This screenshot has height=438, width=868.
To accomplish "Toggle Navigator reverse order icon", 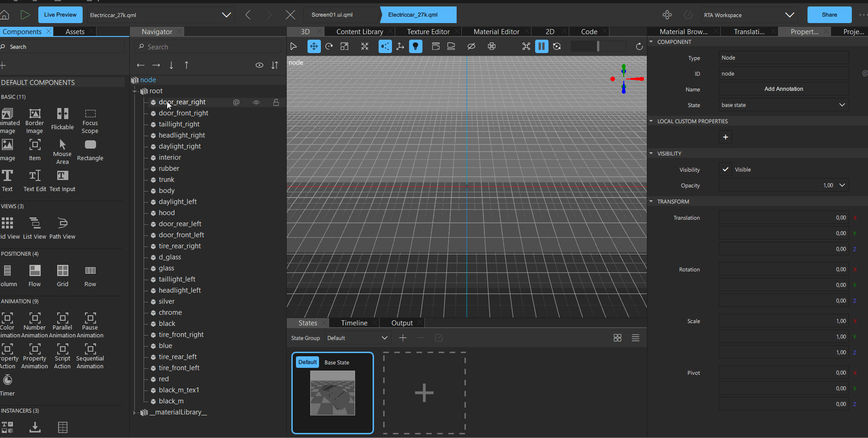I will point(275,65).
